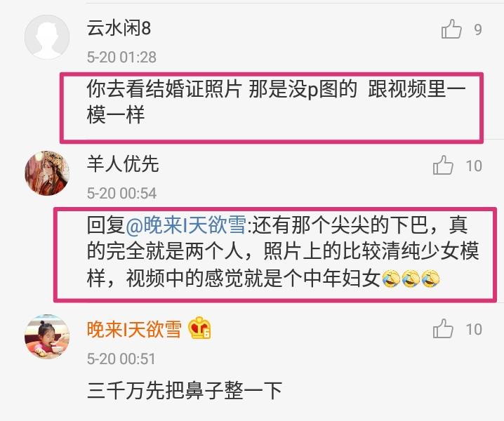Open 云水闲8's default gray avatar

(47, 37)
